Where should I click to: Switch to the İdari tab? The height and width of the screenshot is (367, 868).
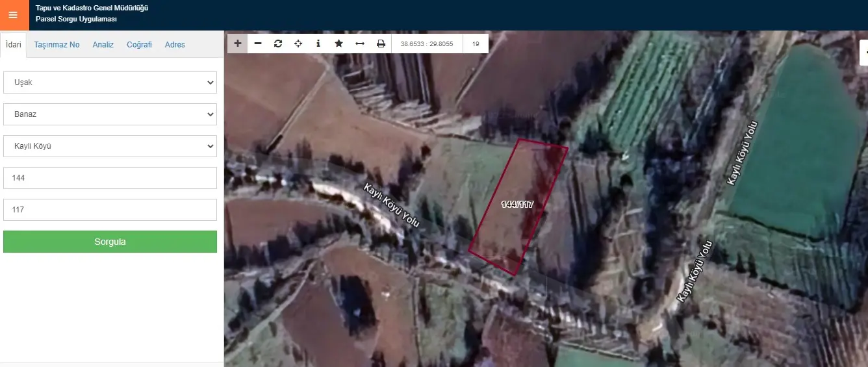click(x=14, y=45)
